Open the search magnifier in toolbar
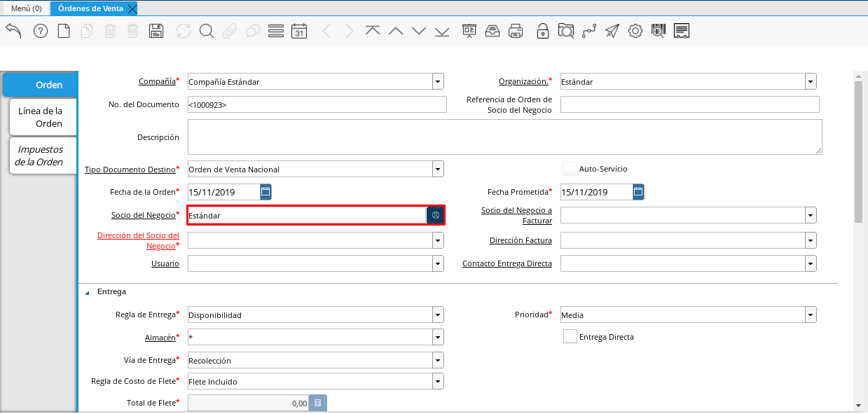Image resolution: width=868 pixels, height=414 pixels. (x=206, y=31)
